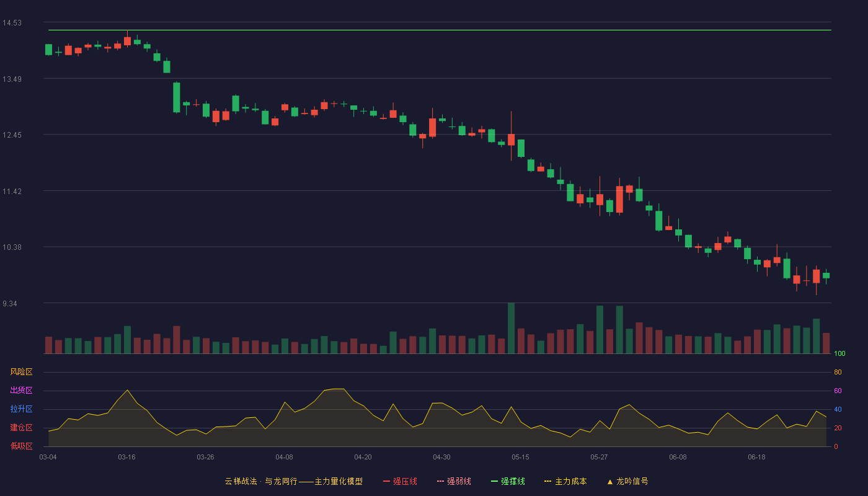Viewport: 868px width, 496px height.
Task: Click the 拉升区 zone label
Action: [21, 409]
